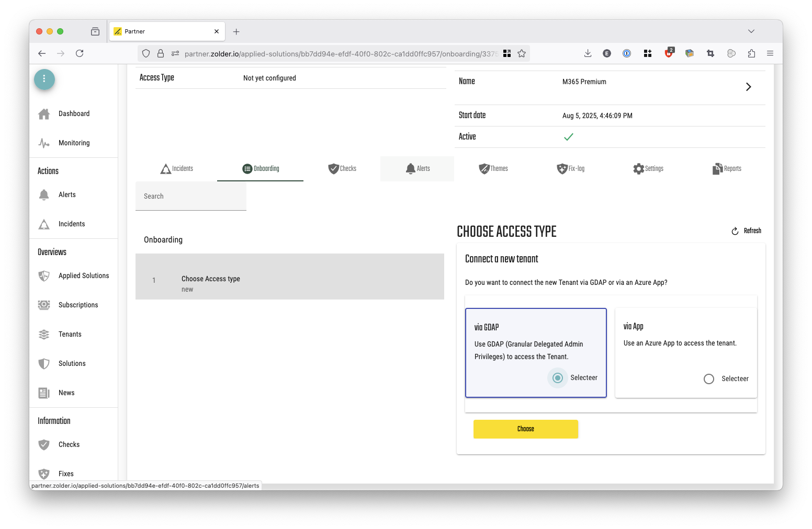
Task: Switch to the Fix-log tab
Action: (570, 169)
